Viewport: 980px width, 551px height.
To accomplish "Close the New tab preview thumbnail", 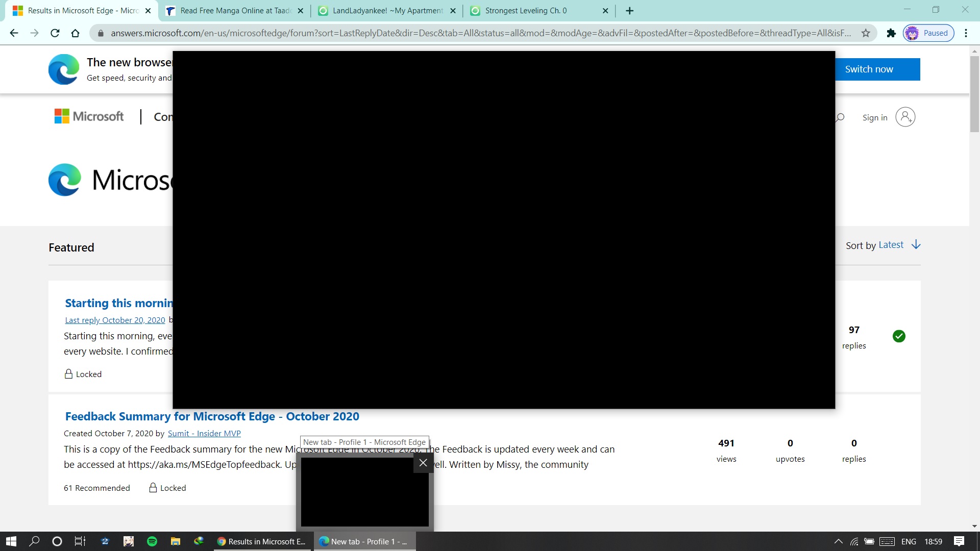I will coord(423,463).
